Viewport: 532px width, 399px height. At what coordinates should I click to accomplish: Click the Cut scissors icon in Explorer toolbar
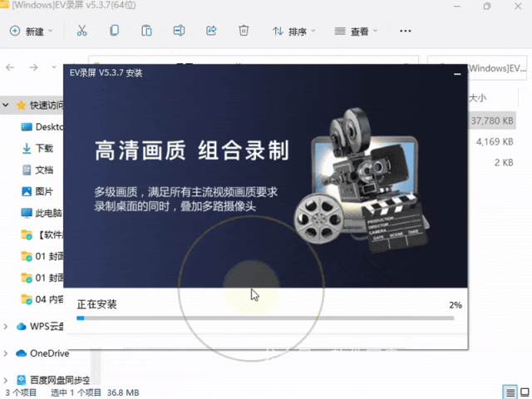pos(81,31)
